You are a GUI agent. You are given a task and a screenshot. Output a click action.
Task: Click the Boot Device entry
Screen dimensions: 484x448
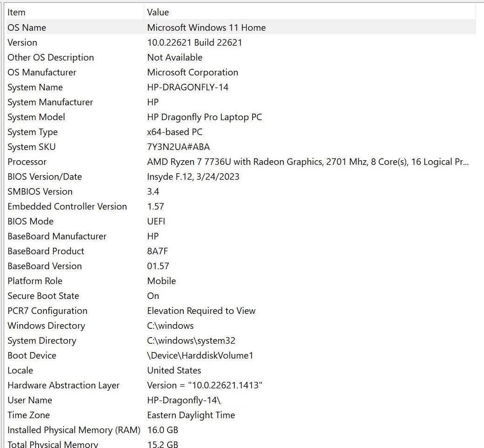tap(32, 355)
